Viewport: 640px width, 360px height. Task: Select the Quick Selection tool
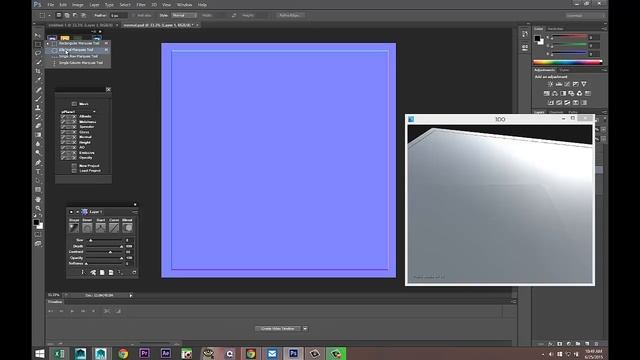pyautogui.click(x=38, y=62)
